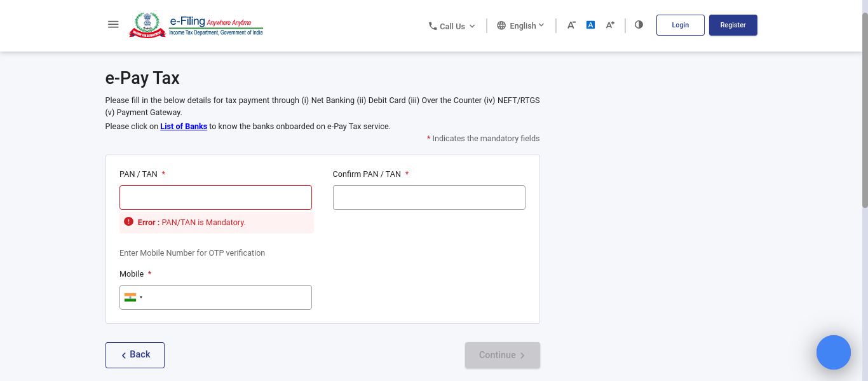
Task: Expand the Call Us dropdown
Action: [x=452, y=26]
